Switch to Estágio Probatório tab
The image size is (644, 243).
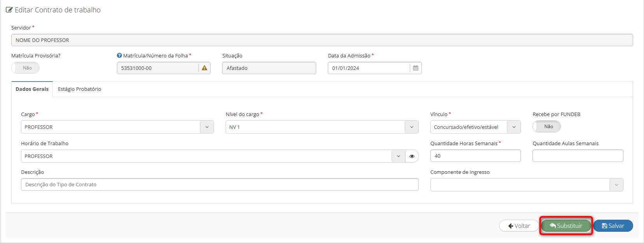pyautogui.click(x=79, y=89)
